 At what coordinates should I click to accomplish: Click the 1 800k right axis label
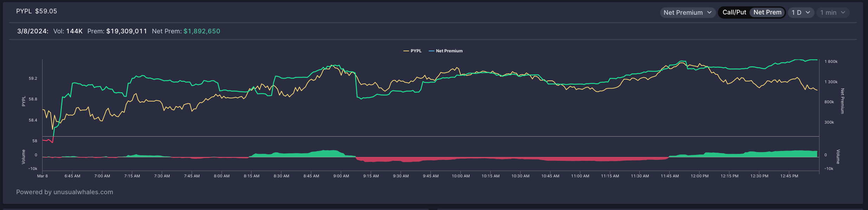(x=831, y=61)
